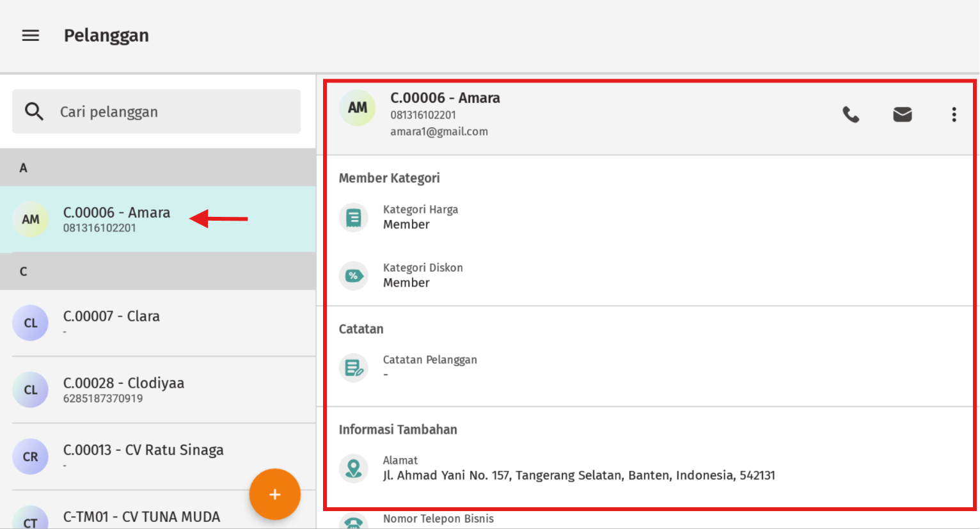Call Amara using the phone icon
This screenshot has height=529, width=980.
point(851,114)
